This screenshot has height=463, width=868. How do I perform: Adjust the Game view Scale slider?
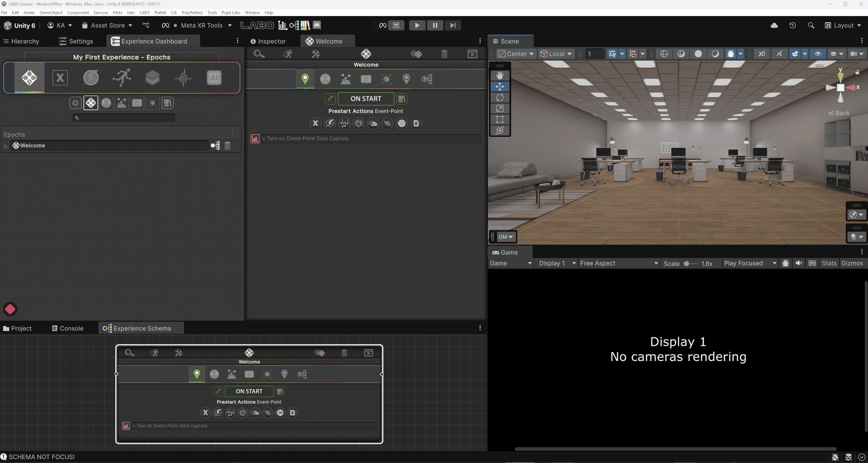pos(690,263)
